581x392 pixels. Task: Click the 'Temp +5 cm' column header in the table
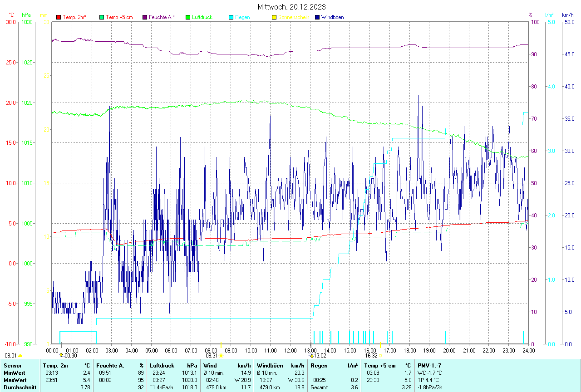pyautogui.click(x=380, y=365)
